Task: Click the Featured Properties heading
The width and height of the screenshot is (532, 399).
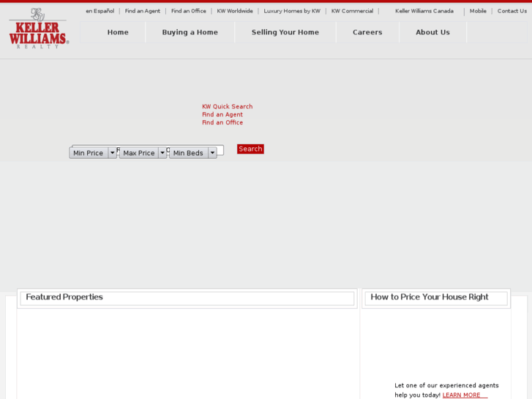Action: (x=64, y=297)
